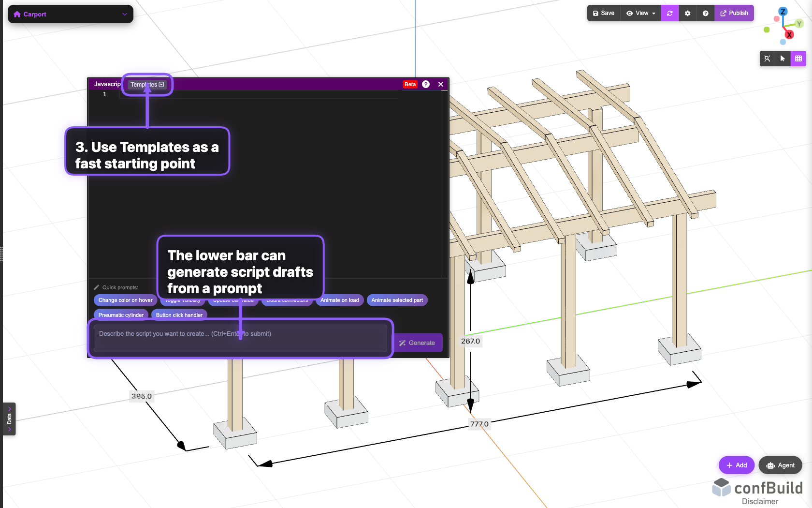This screenshot has height=508, width=812.
Task: Click the Carport home icon
Action: pos(16,14)
